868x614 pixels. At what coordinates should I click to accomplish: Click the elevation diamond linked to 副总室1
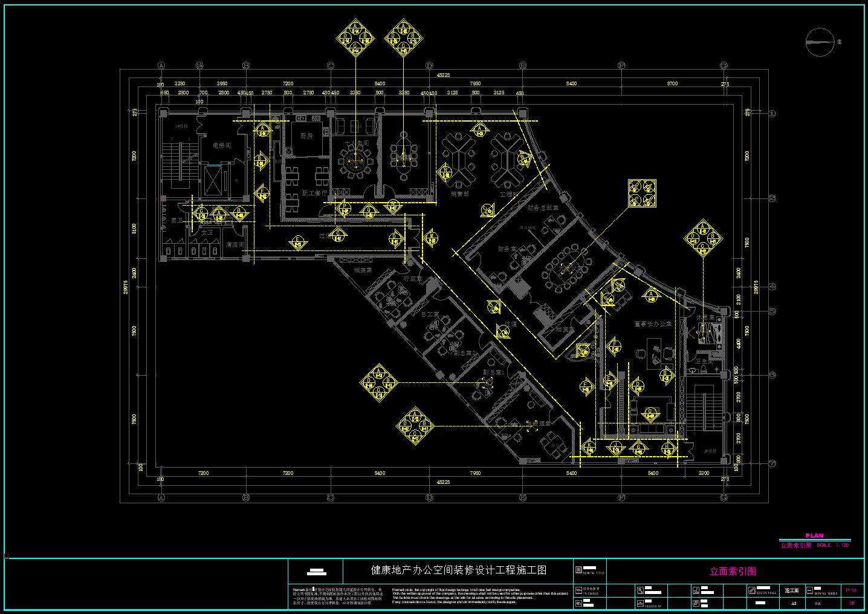tap(379, 384)
